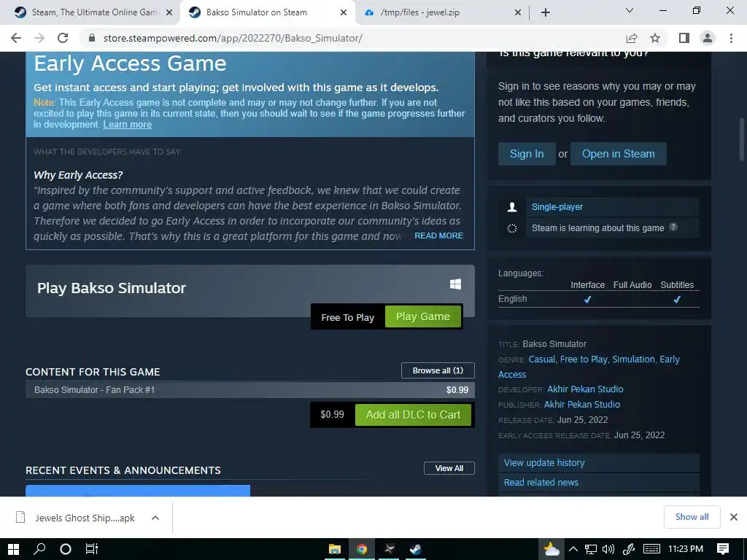Image resolution: width=747 pixels, height=560 pixels.
Task: Open the browser side panel icon
Action: (684, 38)
